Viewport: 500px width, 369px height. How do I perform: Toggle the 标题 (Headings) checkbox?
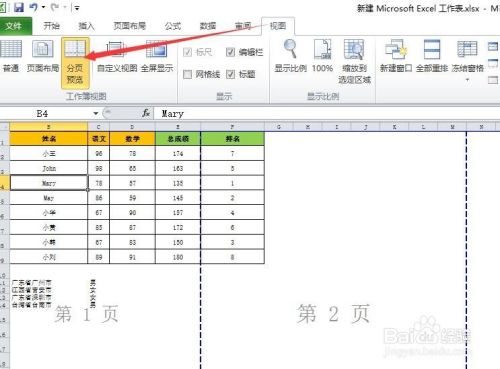tap(230, 74)
